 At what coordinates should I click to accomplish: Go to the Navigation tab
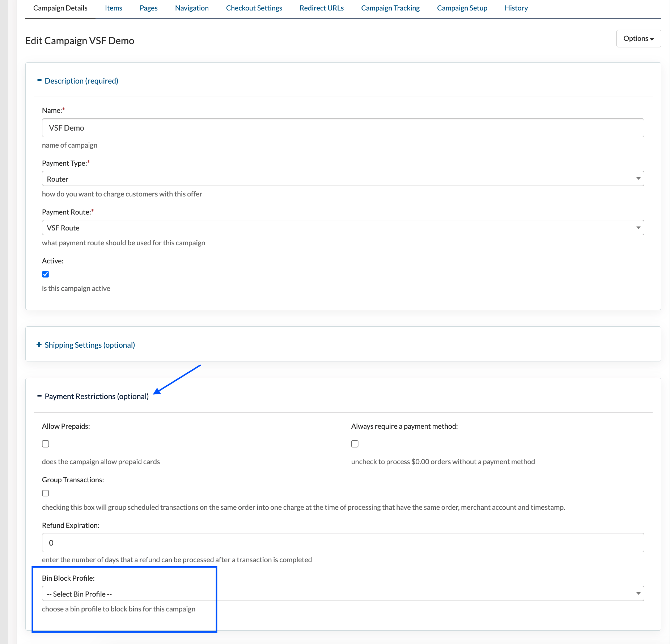[x=192, y=8]
